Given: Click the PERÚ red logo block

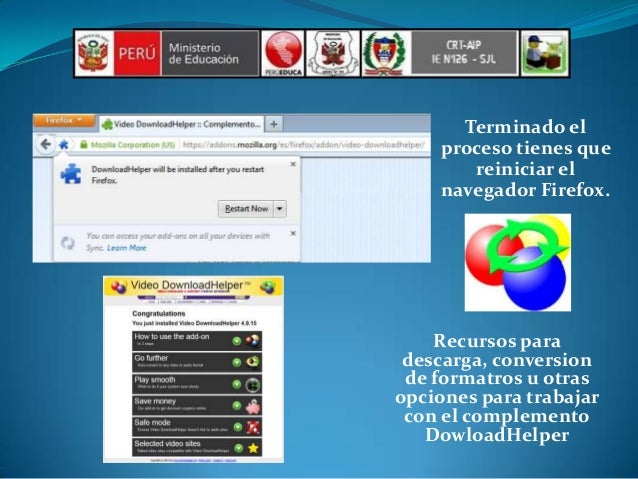Looking at the screenshot, I should click(x=138, y=53).
